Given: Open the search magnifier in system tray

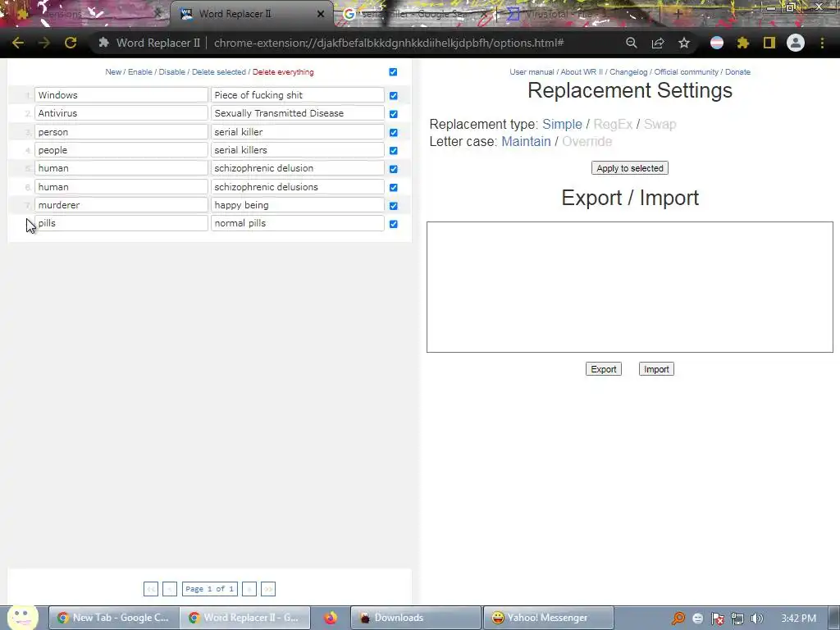Looking at the screenshot, I should click(678, 619).
